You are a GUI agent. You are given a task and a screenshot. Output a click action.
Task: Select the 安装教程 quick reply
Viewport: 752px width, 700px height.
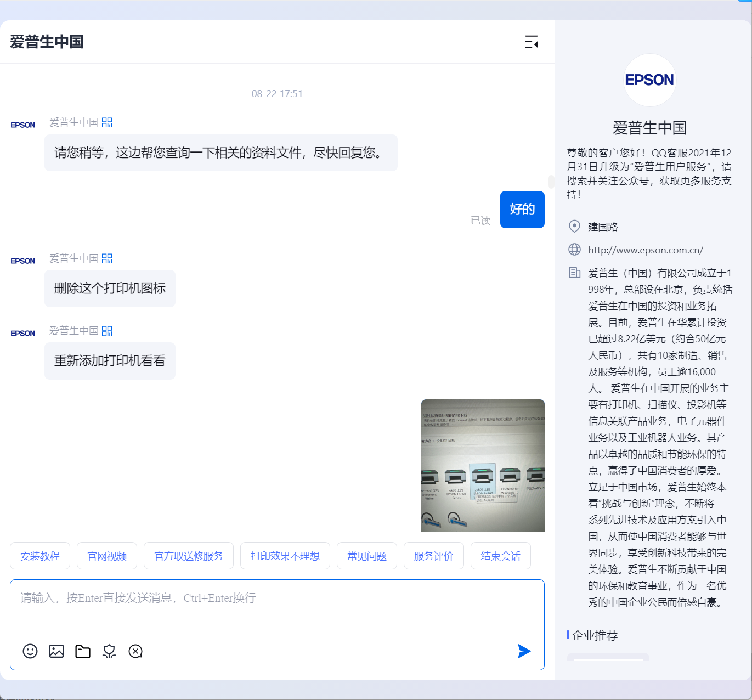[x=40, y=556]
